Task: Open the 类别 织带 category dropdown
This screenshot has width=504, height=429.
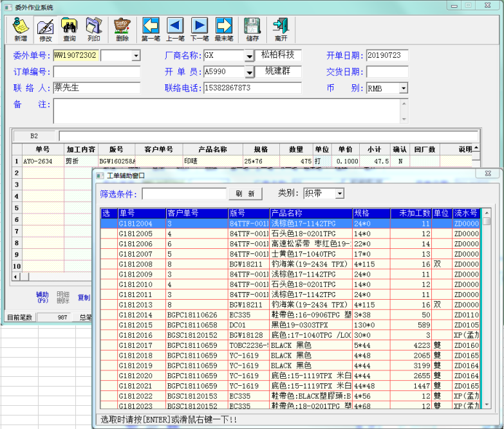Action: [340, 194]
